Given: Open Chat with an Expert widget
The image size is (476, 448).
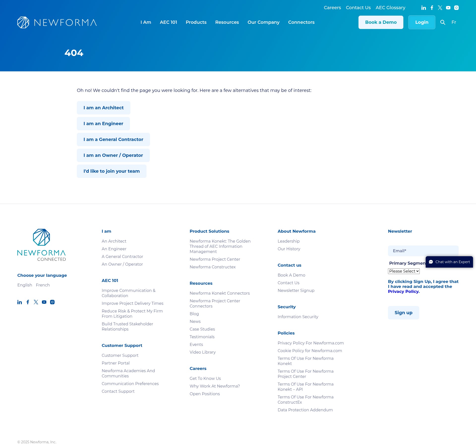Looking at the screenshot, I should 449,262.
